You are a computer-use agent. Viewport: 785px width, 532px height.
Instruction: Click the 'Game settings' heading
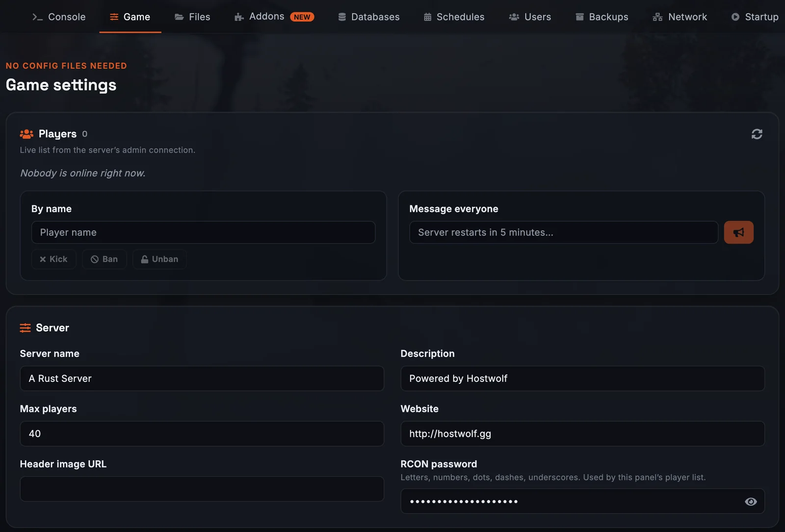coord(61,85)
